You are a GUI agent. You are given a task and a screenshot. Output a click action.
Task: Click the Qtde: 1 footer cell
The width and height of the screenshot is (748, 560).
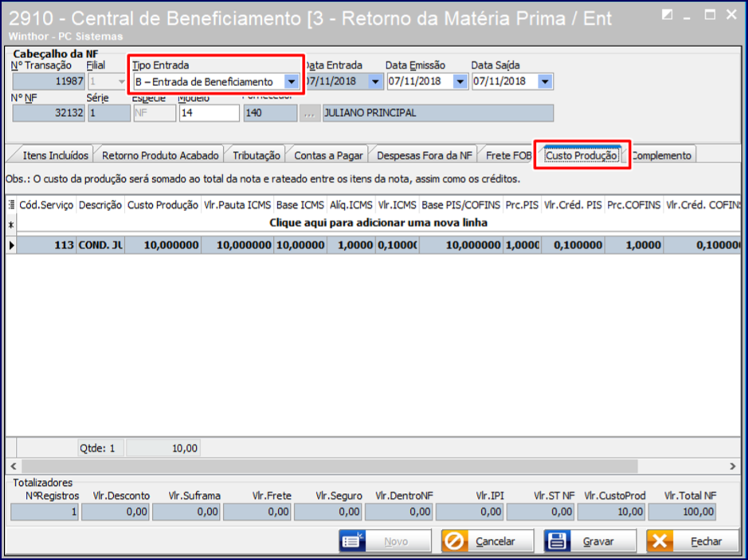click(100, 448)
